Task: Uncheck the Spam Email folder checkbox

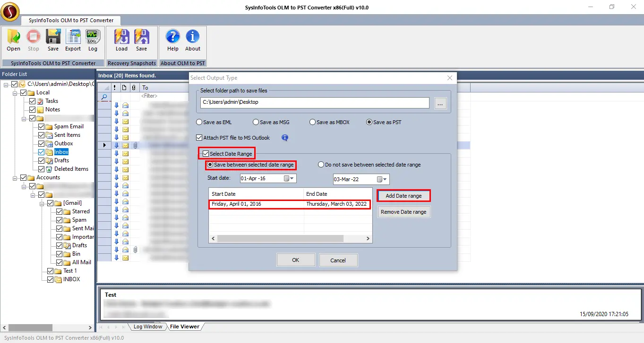Action: click(41, 126)
